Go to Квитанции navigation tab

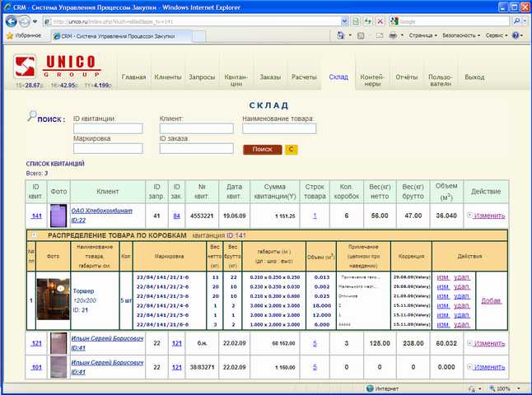click(x=236, y=80)
